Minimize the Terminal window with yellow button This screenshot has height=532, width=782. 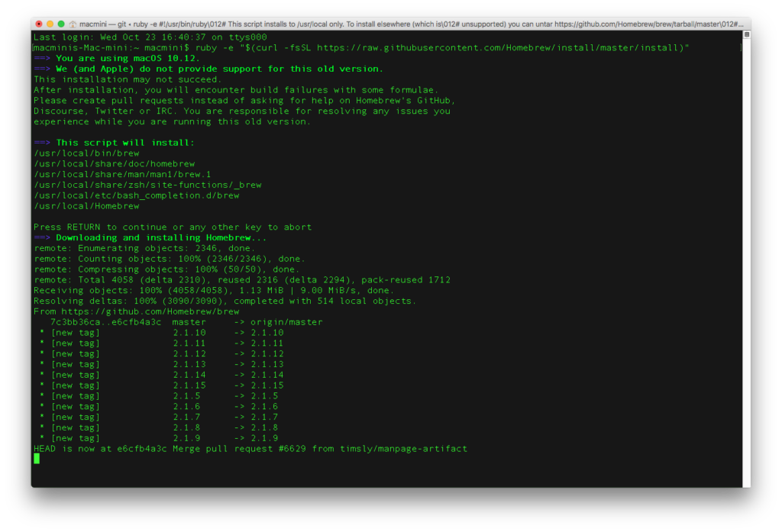click(x=51, y=24)
